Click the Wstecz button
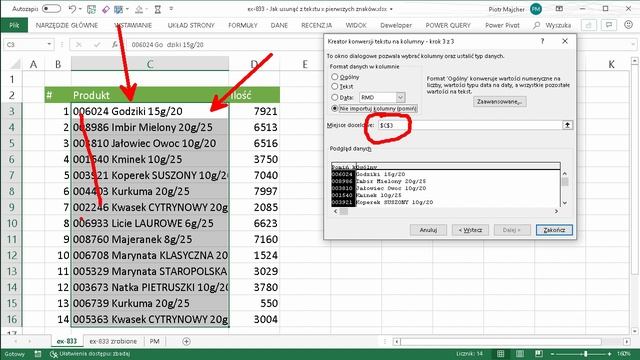Viewport: 640px width, 360px height. click(x=470, y=230)
